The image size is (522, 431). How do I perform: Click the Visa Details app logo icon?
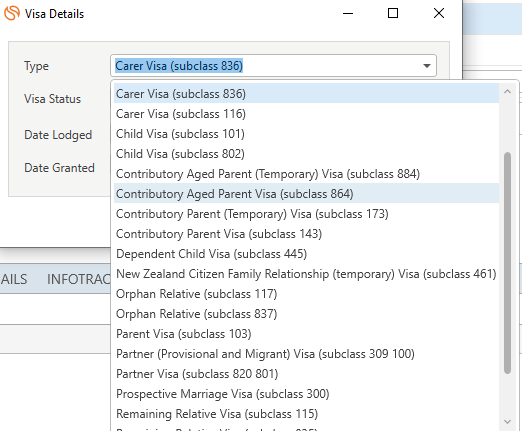(x=12, y=13)
